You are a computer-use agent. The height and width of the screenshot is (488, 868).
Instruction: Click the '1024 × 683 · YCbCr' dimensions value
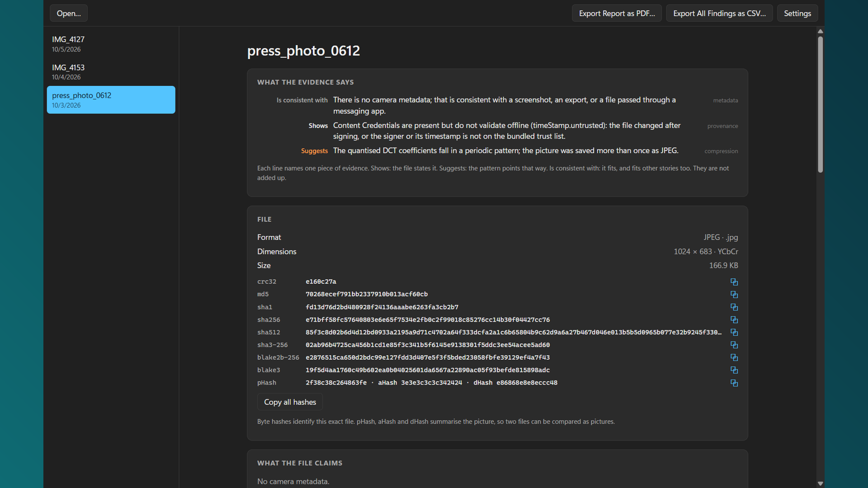tap(706, 252)
